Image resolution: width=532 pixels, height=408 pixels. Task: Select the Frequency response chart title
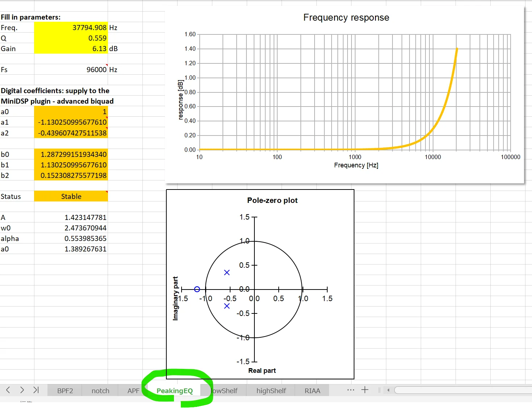tap(346, 18)
